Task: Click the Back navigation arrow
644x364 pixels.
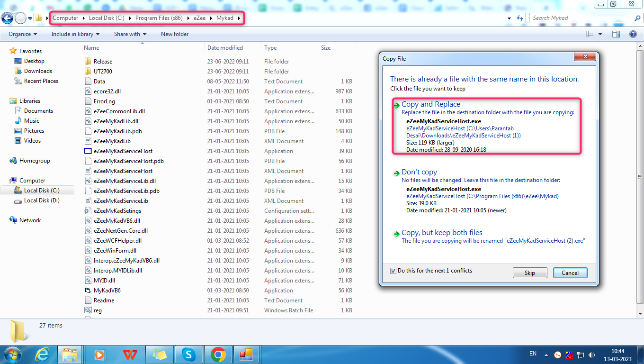Action: (8, 18)
